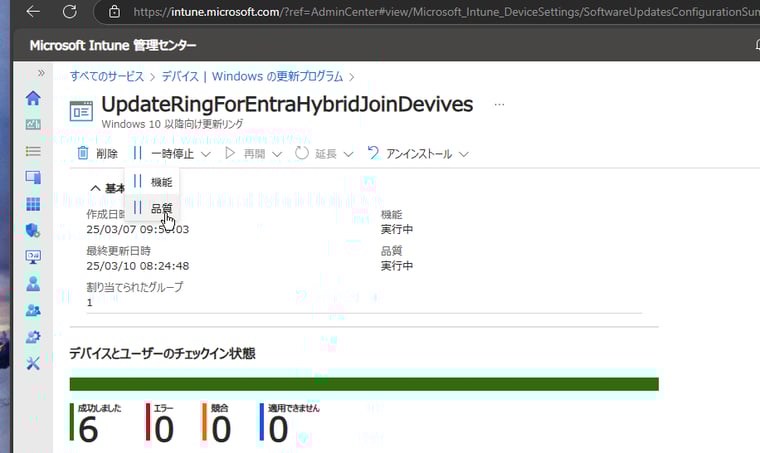This screenshot has height=453, width=760.
Task: Open Endpoint security shield icon in sidebar
Action: [33, 230]
